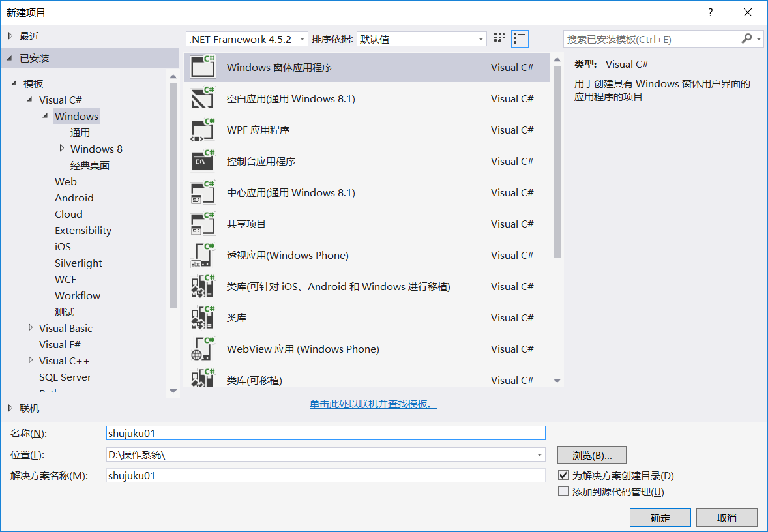Open the help question mark button
This screenshot has height=532, width=768.
point(710,13)
